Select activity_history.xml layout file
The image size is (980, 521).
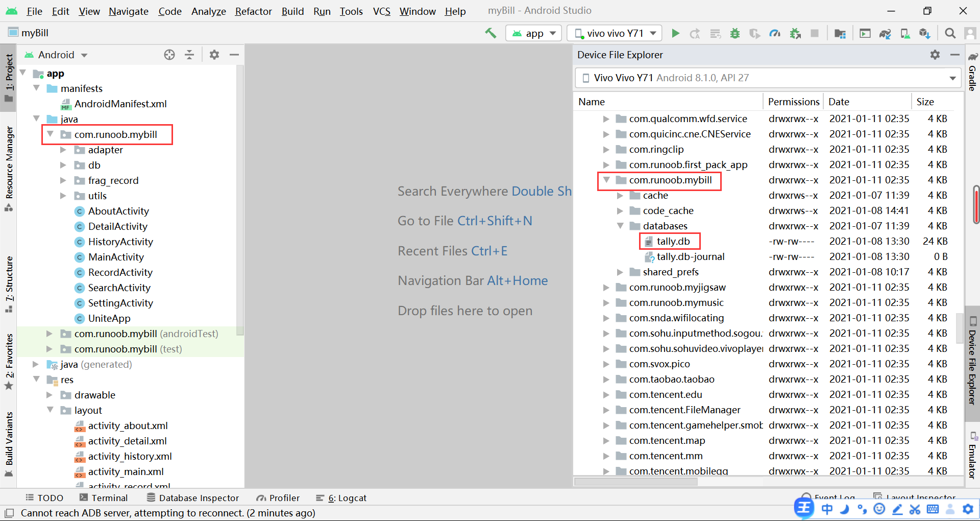coord(130,456)
